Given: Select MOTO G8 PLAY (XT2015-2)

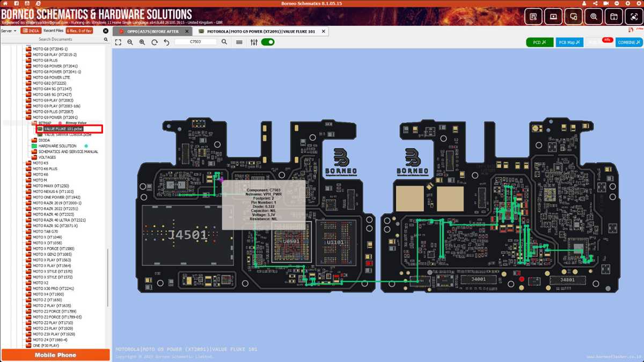Looking at the screenshot, I should [x=54, y=55].
